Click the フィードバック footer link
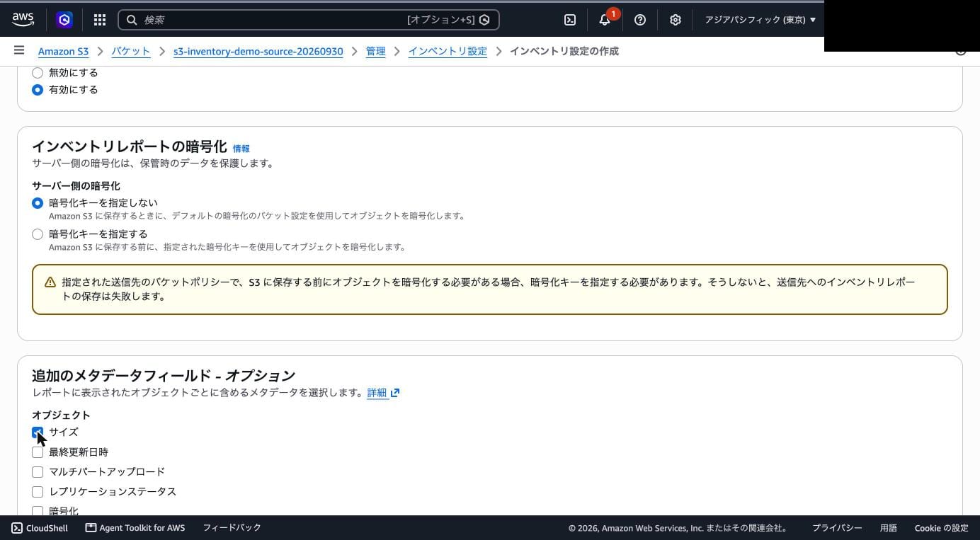The image size is (980, 540). click(x=232, y=528)
